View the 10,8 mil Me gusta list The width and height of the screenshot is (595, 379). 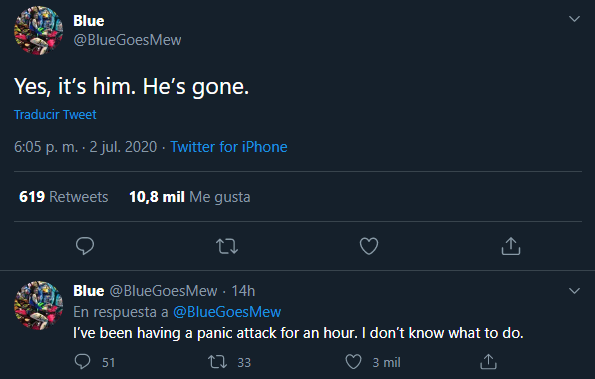pyautogui.click(x=190, y=197)
